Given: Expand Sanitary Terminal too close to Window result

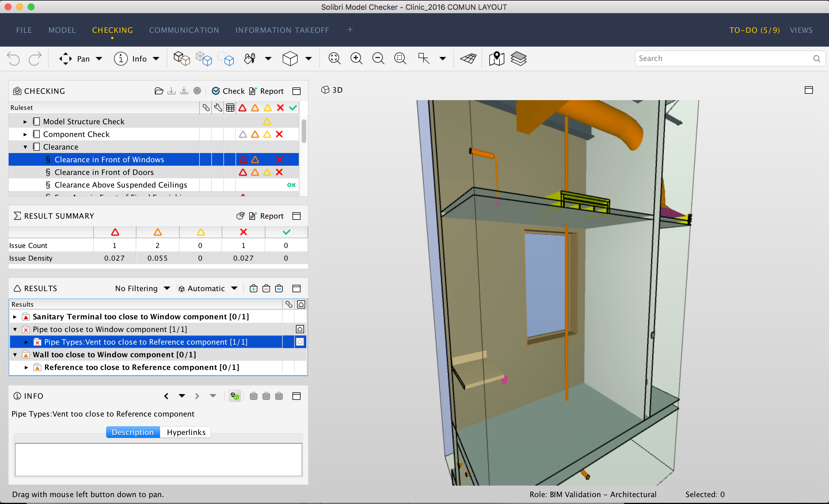Looking at the screenshot, I should pyautogui.click(x=15, y=317).
